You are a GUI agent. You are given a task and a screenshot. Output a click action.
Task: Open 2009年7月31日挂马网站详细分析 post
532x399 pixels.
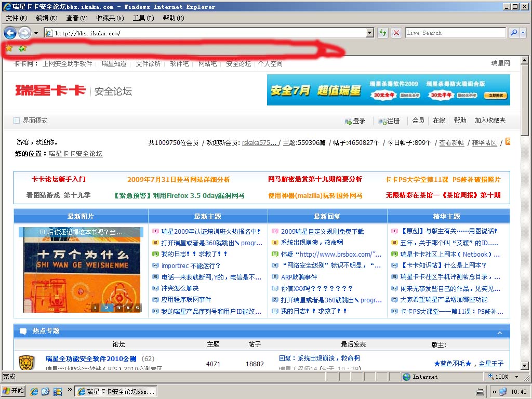point(179,179)
